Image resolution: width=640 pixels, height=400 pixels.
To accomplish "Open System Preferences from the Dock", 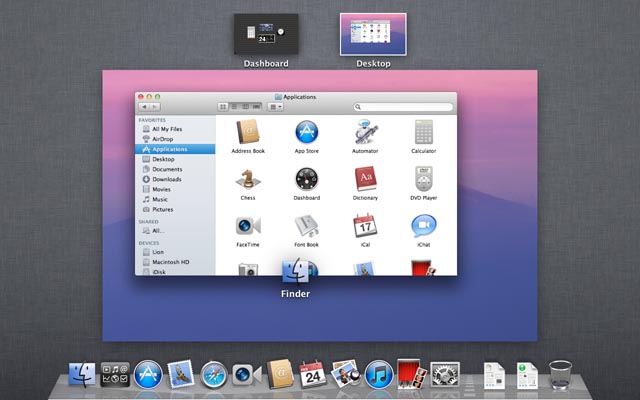I will pyautogui.click(x=445, y=374).
